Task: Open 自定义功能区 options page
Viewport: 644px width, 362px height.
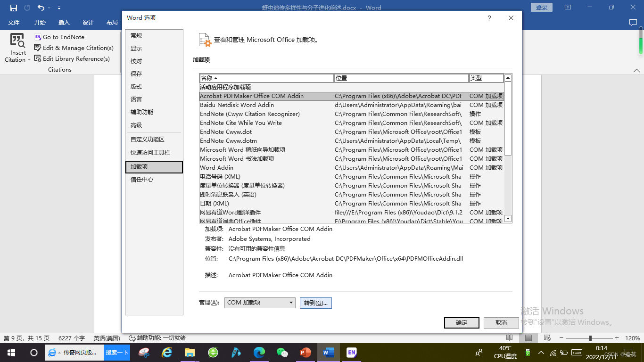Action: coord(154,140)
